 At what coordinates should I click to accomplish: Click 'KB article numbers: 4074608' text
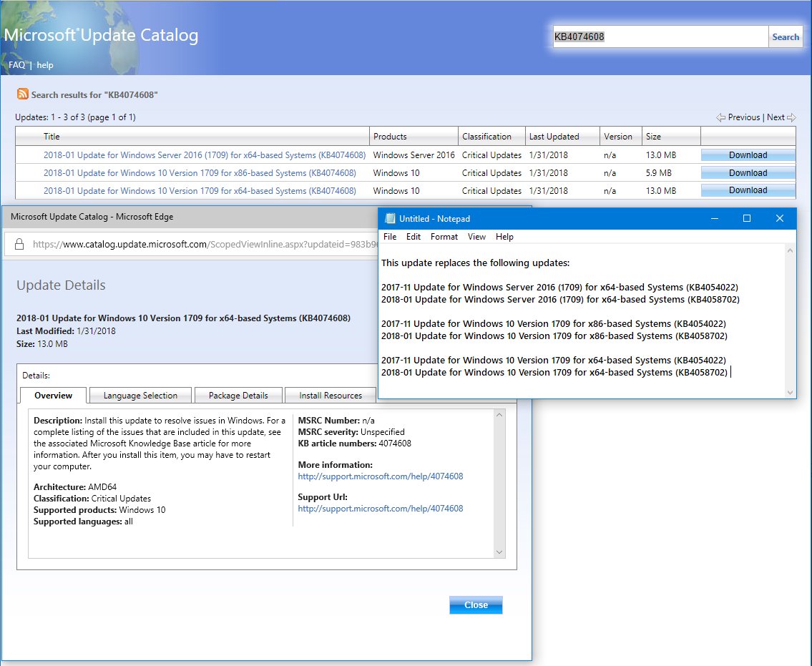tap(355, 444)
